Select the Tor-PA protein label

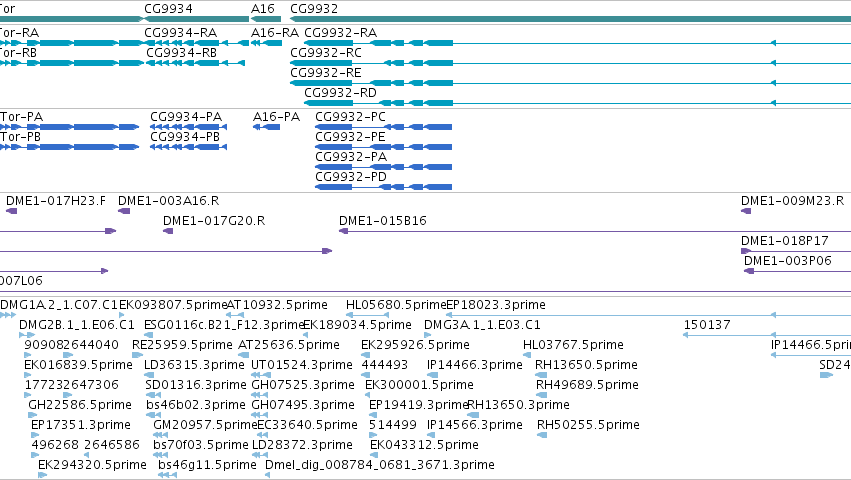[22, 117]
